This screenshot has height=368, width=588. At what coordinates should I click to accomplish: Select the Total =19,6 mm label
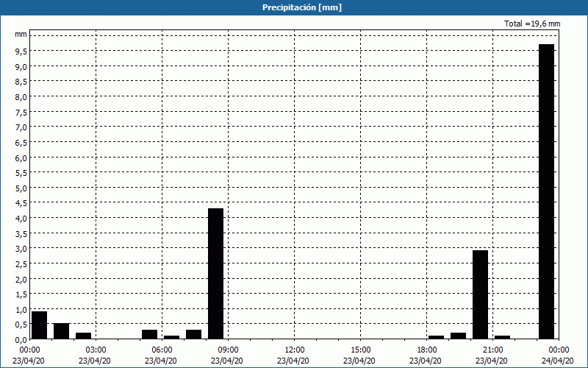pyautogui.click(x=532, y=24)
